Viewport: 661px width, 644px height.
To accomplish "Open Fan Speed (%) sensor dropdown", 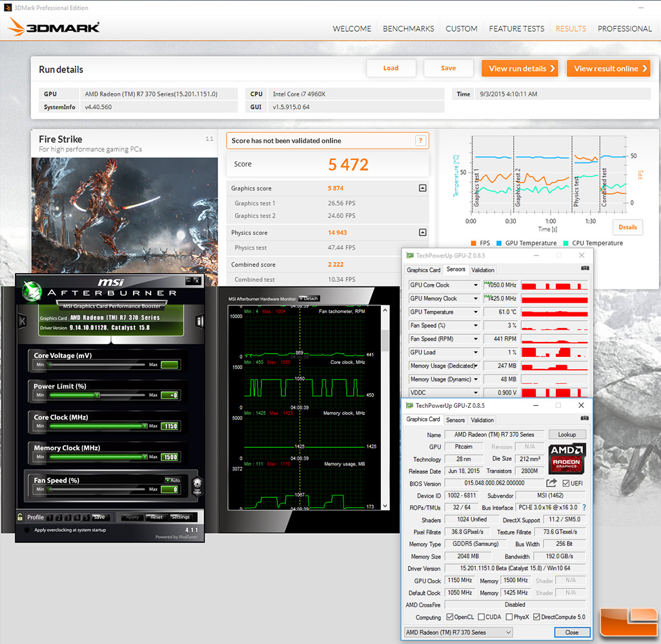I will point(476,325).
